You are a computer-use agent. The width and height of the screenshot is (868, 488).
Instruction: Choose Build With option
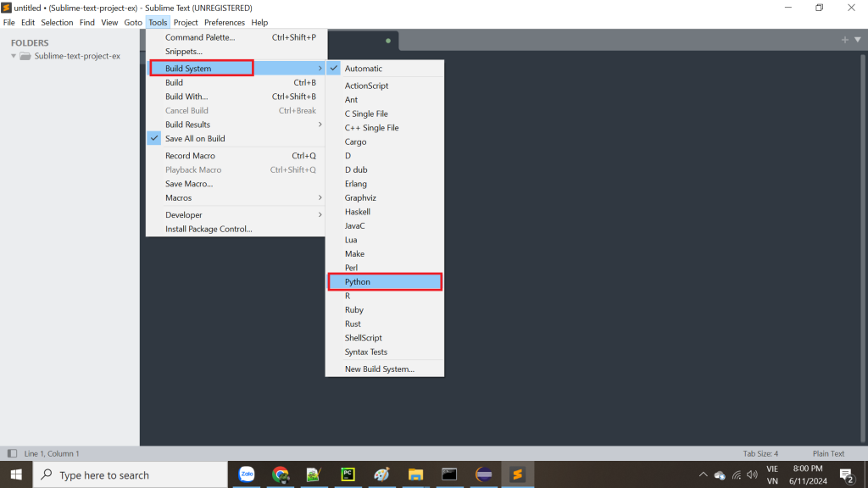point(236,97)
